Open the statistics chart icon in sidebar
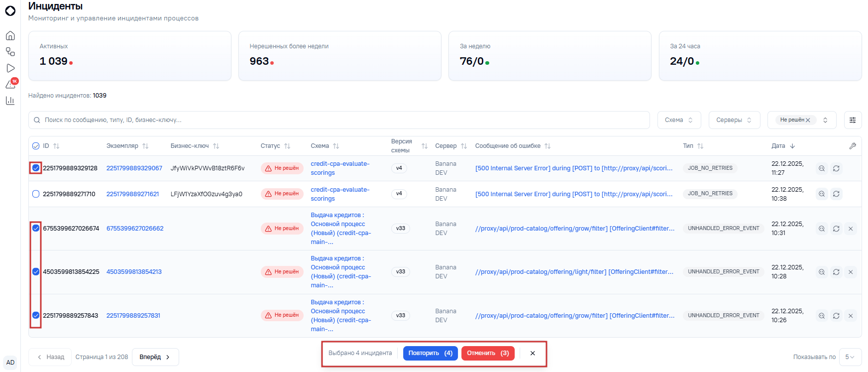 (10, 101)
